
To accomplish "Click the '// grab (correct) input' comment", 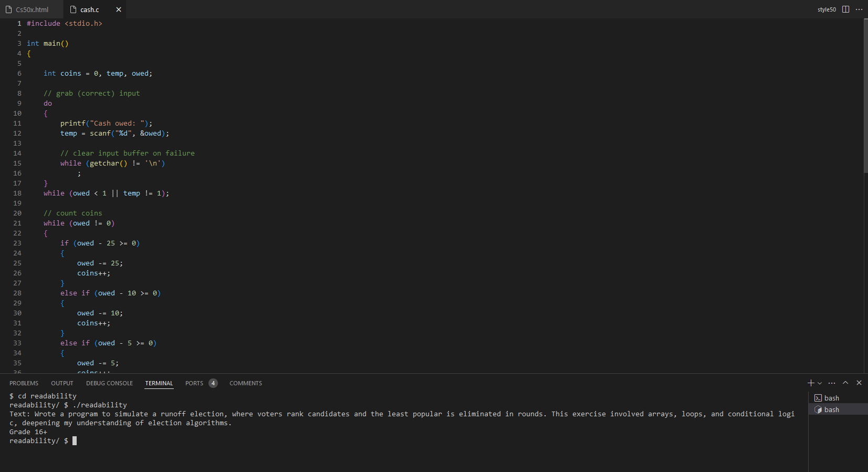I will coord(92,94).
